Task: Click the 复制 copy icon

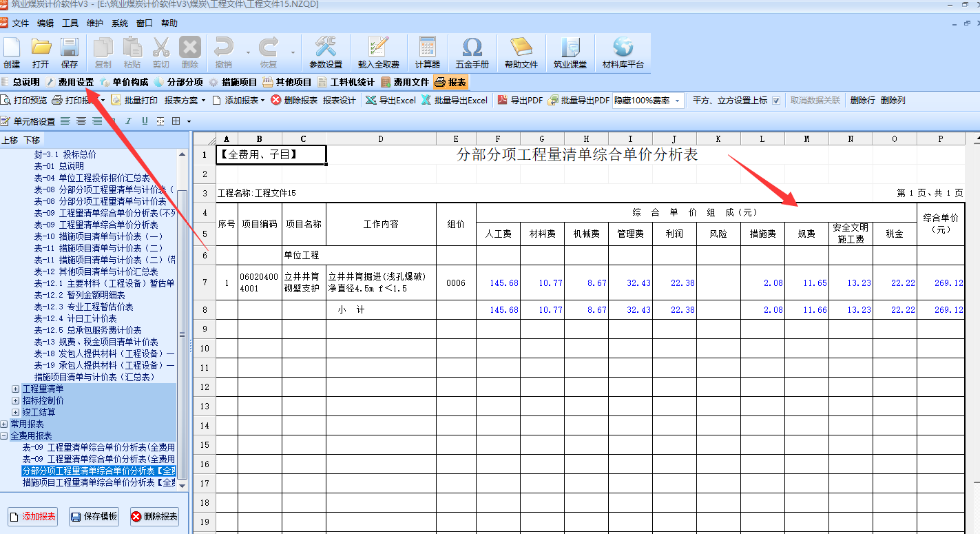Action: point(103,48)
